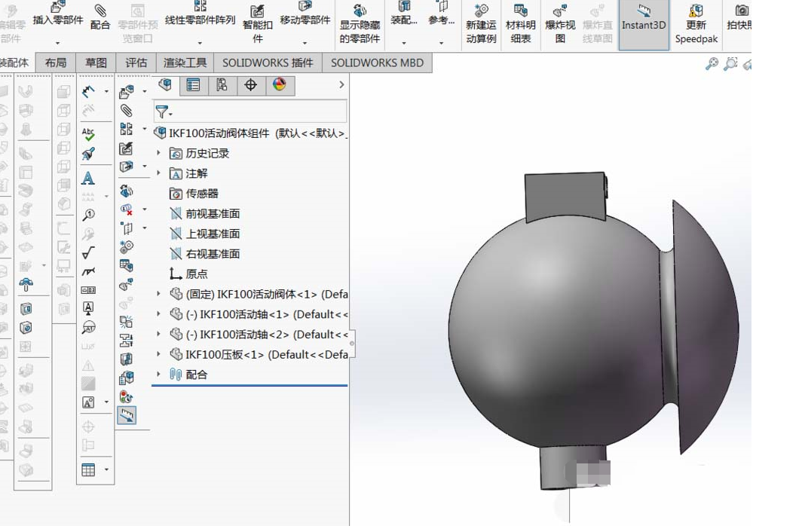The width and height of the screenshot is (802, 532).
Task: Open the DisplayManager color appearance tab
Action: coord(280,85)
